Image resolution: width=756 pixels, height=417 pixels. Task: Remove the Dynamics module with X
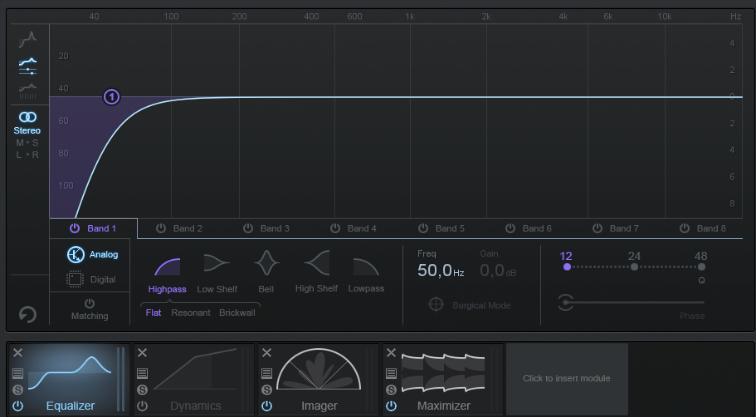tap(142, 353)
